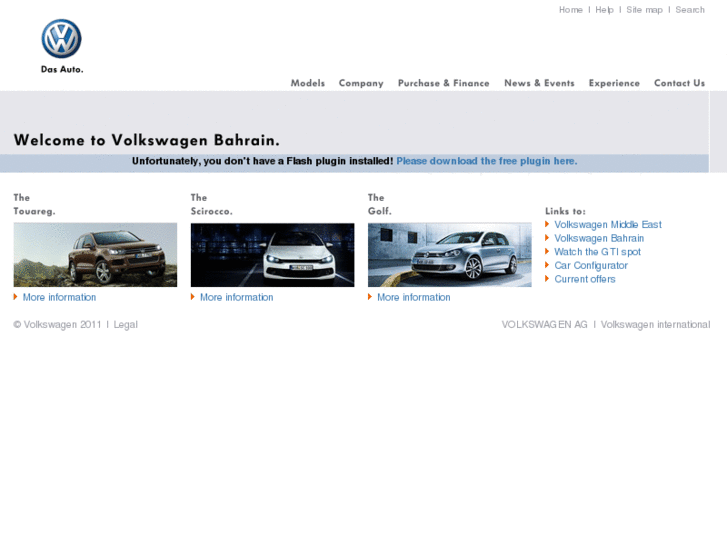Click the arrow icon beside Touareg More information
This screenshot has width=727, height=545.
(x=15, y=296)
